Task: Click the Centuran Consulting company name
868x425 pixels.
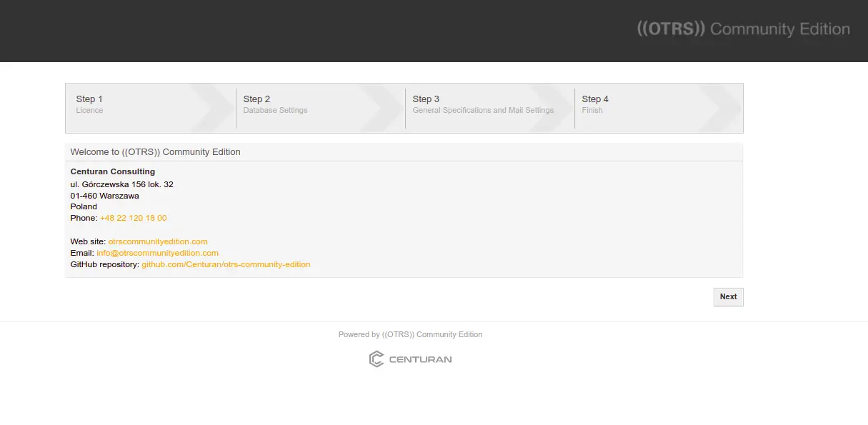Action: point(113,171)
